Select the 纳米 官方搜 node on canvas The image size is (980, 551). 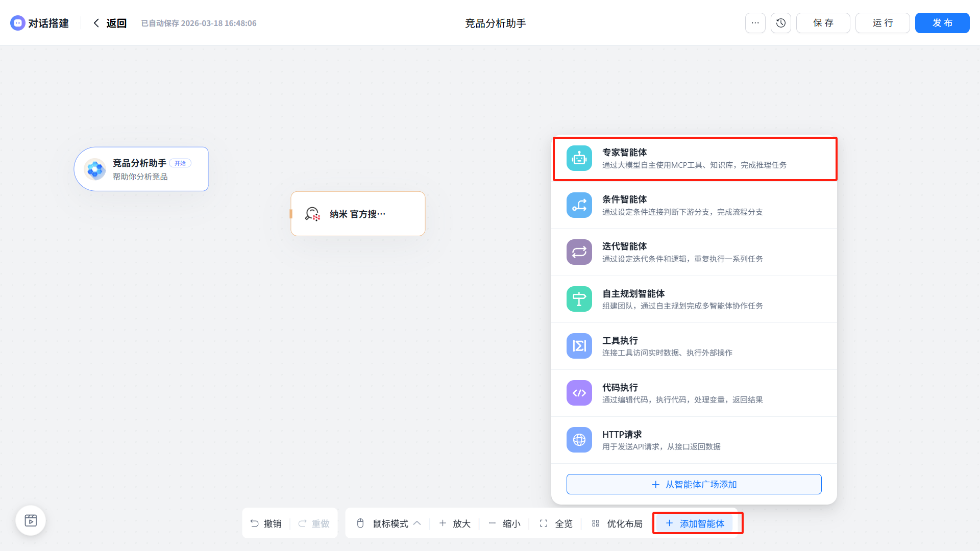click(x=358, y=214)
